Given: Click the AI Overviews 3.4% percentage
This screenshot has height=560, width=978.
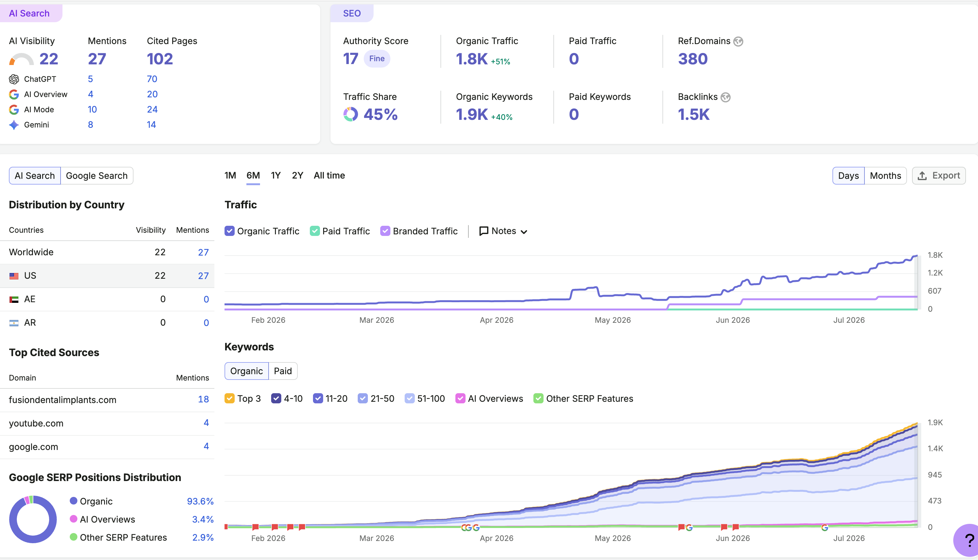Looking at the screenshot, I should pos(203,519).
